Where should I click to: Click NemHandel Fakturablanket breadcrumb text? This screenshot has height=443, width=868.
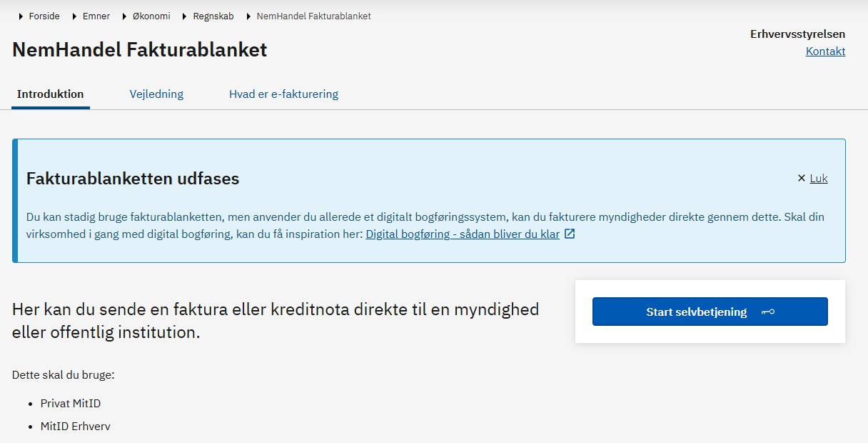(313, 16)
